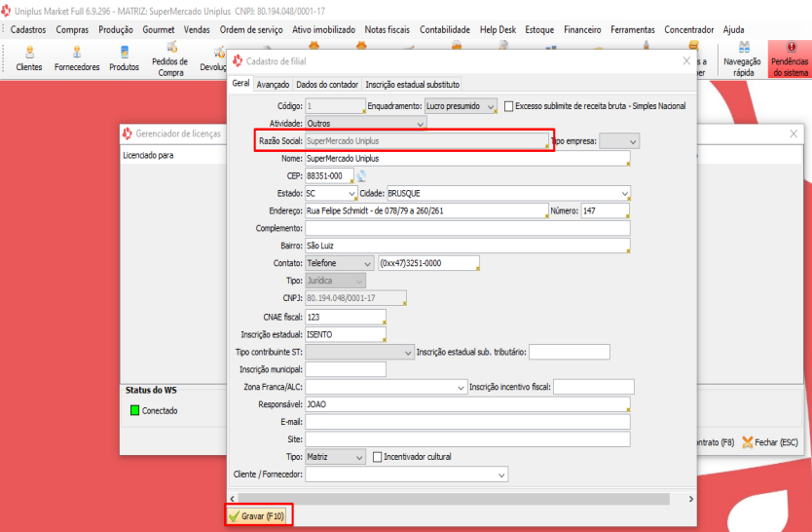
Task: Click the Inscrição estadual input field
Action: click(x=346, y=334)
